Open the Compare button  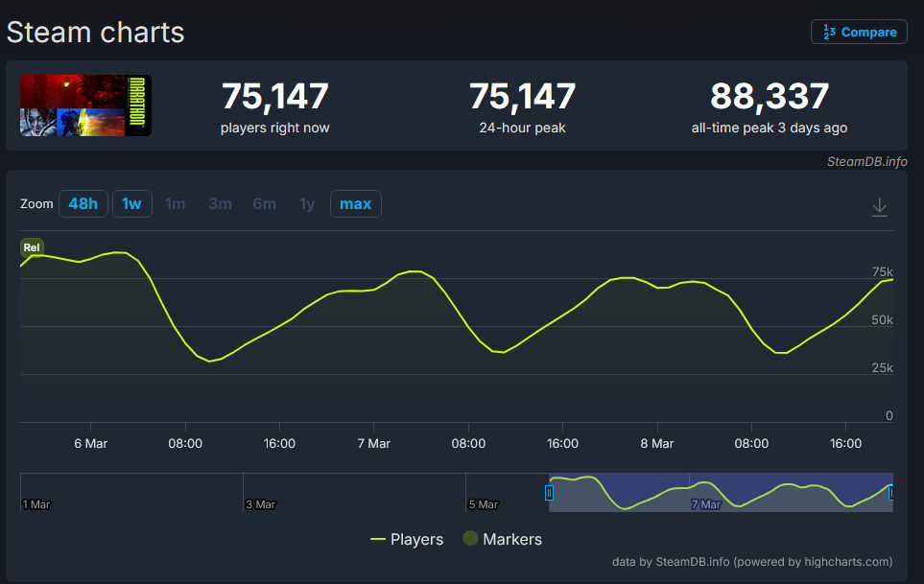859,32
